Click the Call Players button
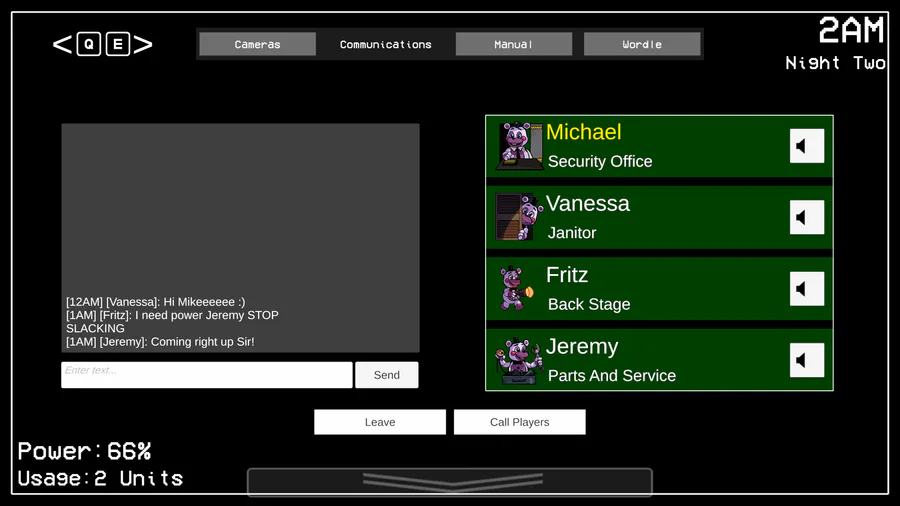The width and height of the screenshot is (900, 506). 519,422
